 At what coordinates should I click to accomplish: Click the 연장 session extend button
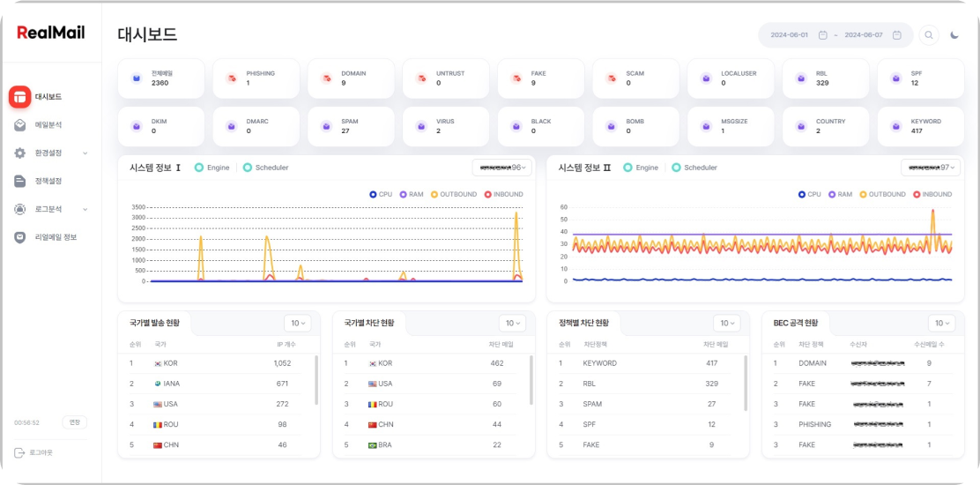click(x=75, y=422)
